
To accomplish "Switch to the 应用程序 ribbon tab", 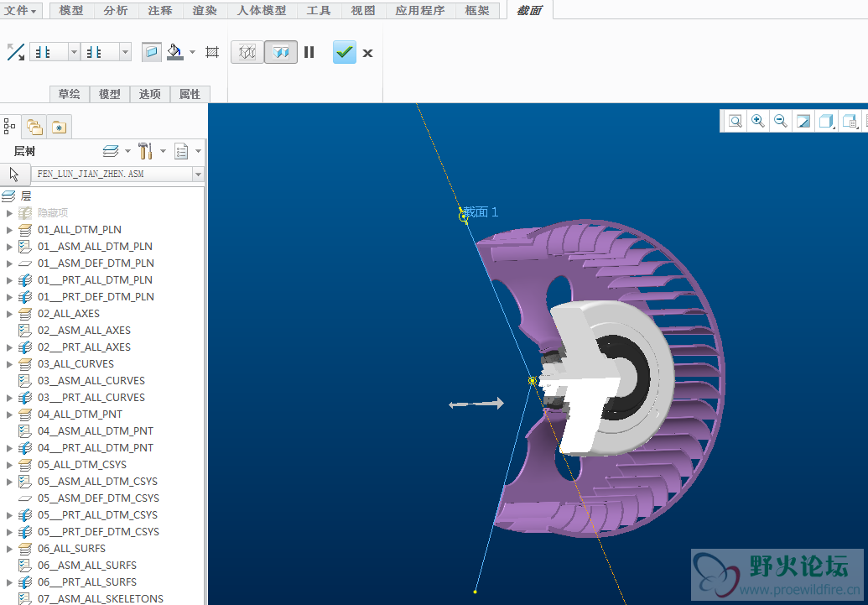I will 420,11.
